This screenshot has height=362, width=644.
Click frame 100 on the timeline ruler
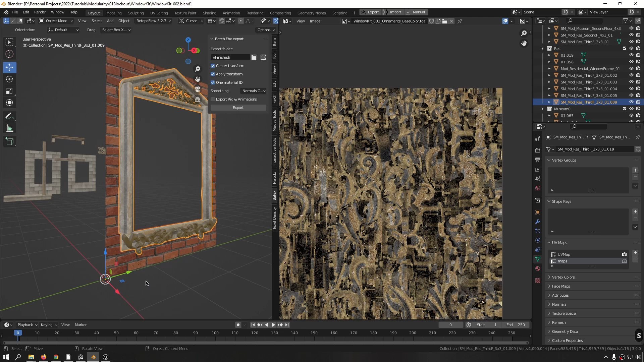pos(215,333)
